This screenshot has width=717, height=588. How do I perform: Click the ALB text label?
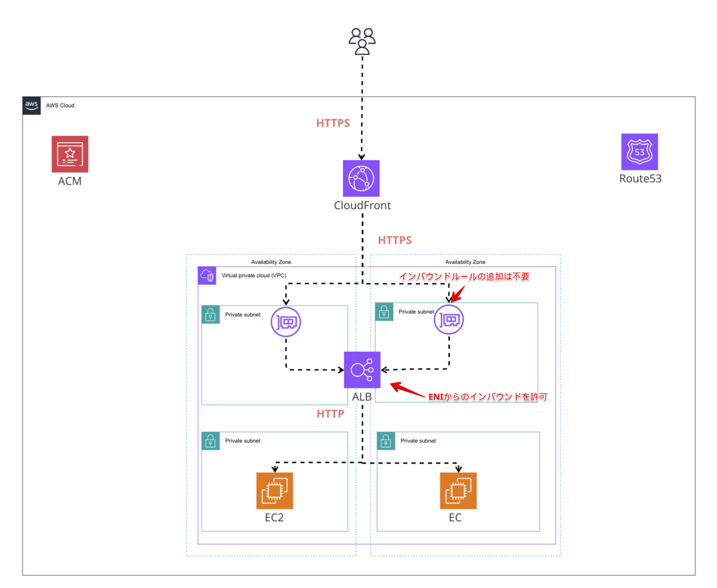pyautogui.click(x=362, y=397)
